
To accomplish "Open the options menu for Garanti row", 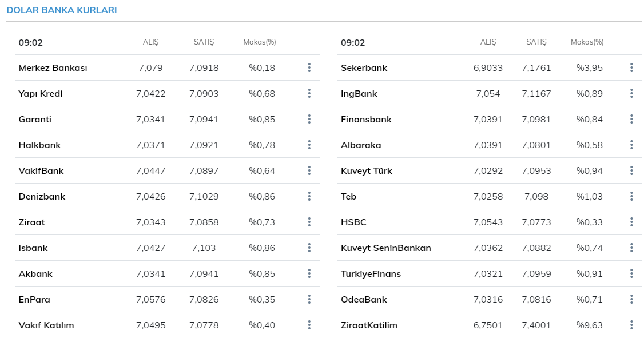I will pyautogui.click(x=309, y=120).
